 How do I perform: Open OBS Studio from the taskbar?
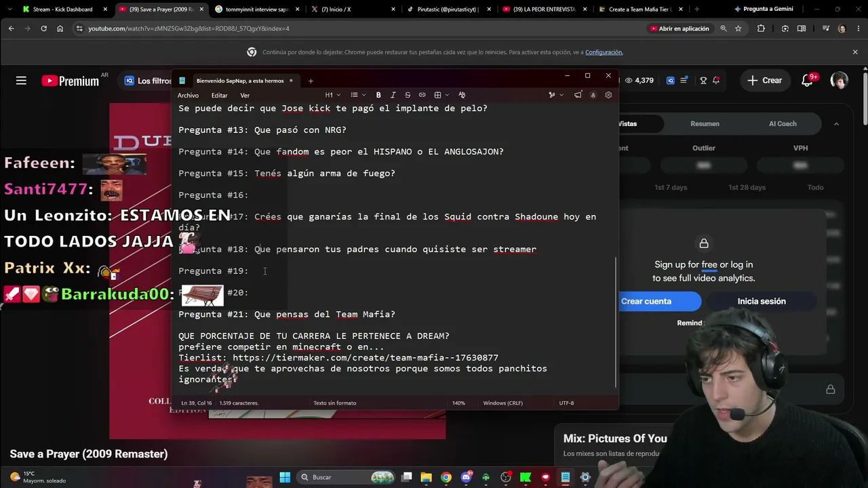pos(506,477)
